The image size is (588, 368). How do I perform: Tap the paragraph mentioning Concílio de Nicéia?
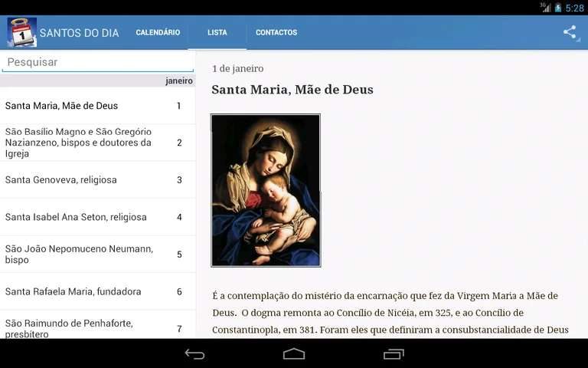(390, 313)
